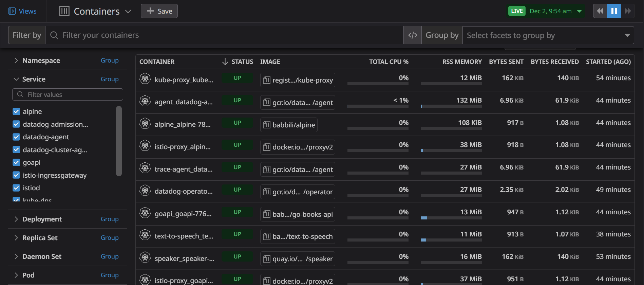Click the Save button
Screen dimensions: 644x285
(159, 11)
